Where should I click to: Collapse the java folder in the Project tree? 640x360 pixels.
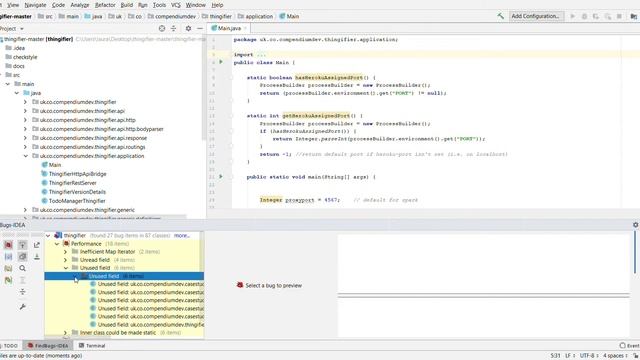pos(17,93)
